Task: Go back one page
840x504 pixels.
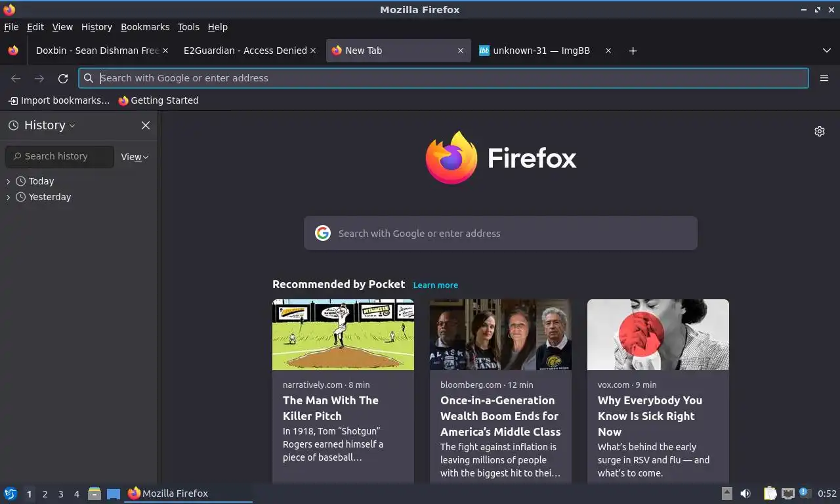Action: tap(16, 78)
